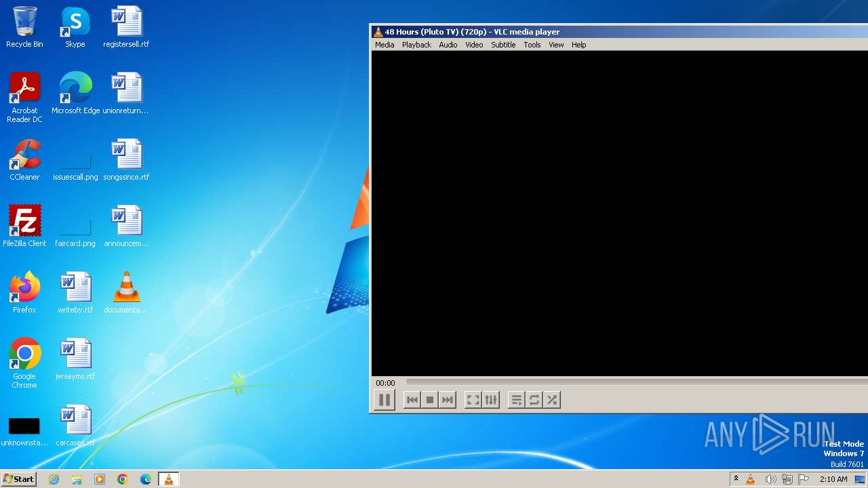Select the Recycle Bin desktop icon
The height and width of the screenshot is (488, 868).
[24, 27]
